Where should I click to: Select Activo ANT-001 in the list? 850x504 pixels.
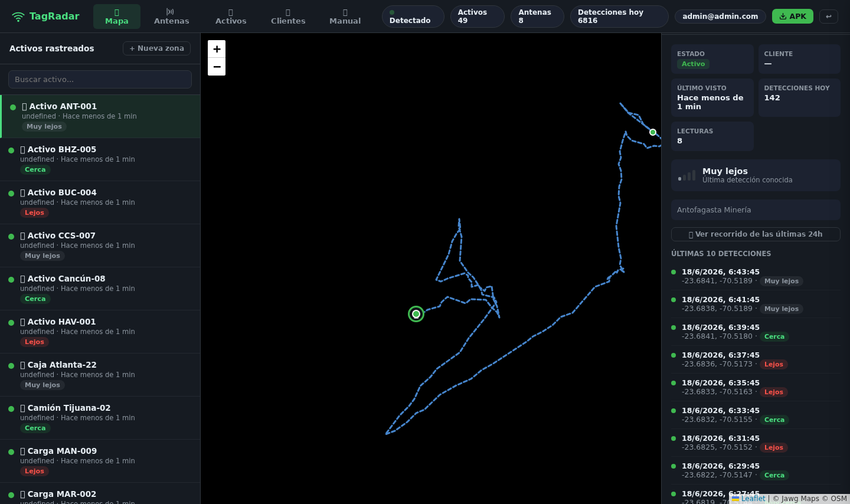click(100, 116)
